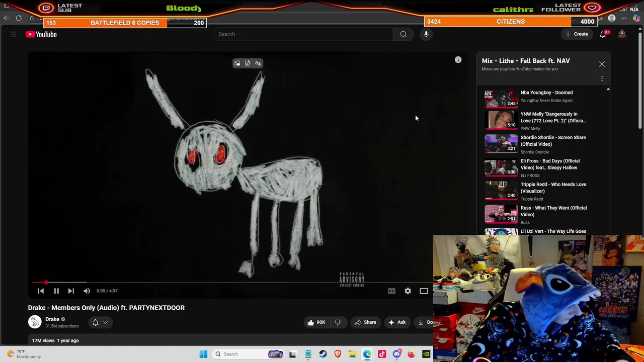The height and width of the screenshot is (362, 644).
Task: Launch Brave browser from the taskbar
Action: click(x=338, y=354)
